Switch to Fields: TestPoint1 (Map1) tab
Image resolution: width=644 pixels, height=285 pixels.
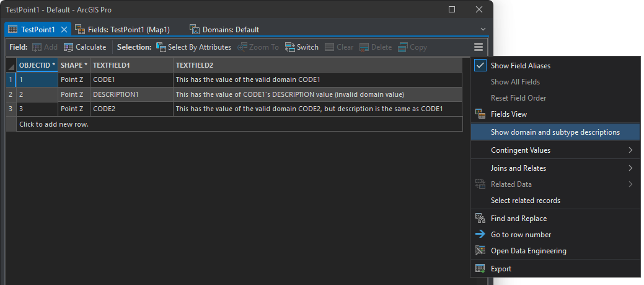[x=123, y=30]
